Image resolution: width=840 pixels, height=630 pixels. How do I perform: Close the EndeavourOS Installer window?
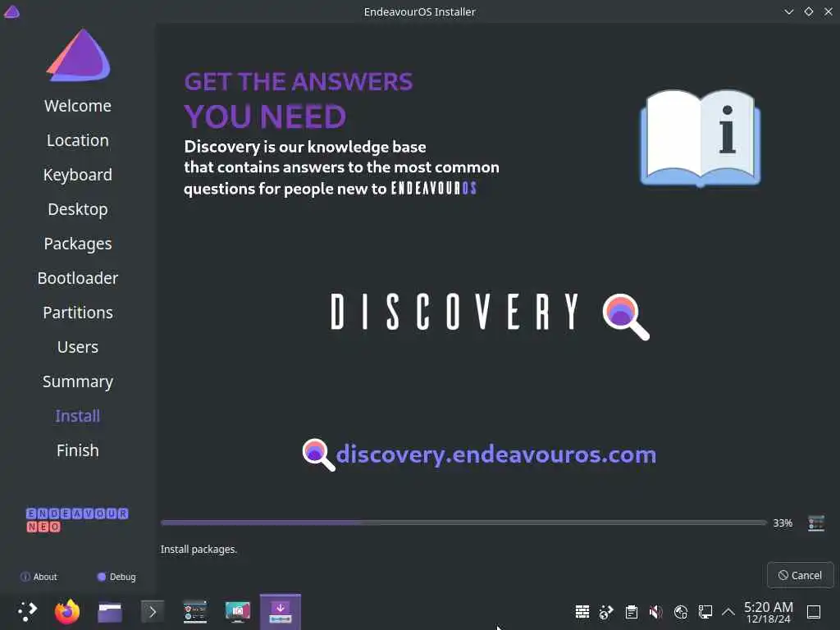829,11
